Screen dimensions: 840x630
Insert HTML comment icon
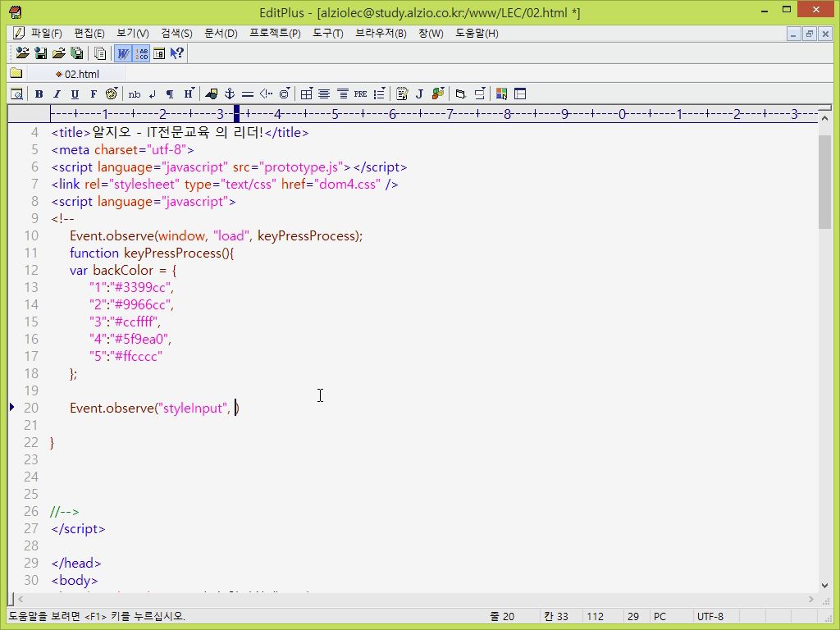click(266, 94)
